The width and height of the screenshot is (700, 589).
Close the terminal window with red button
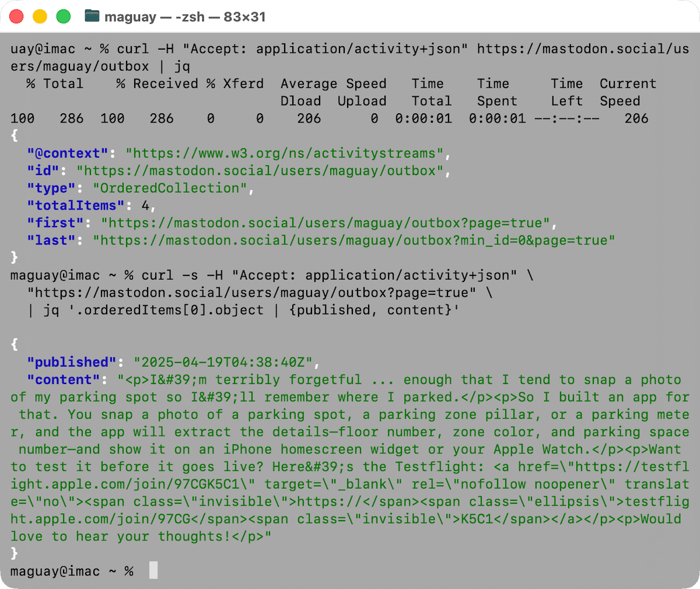[16, 16]
